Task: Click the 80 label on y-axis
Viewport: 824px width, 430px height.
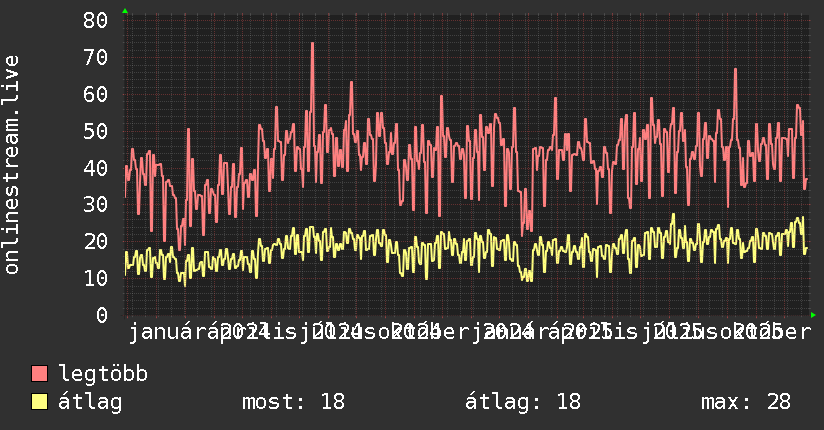Action: tap(95, 21)
